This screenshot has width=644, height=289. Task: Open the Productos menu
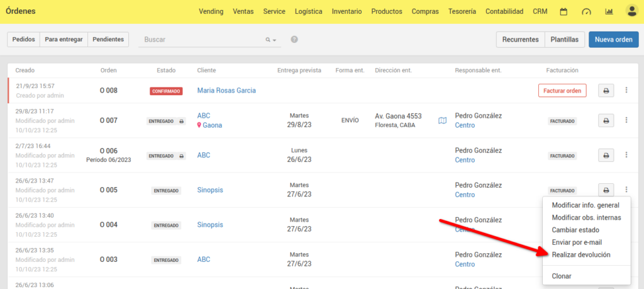[387, 11]
